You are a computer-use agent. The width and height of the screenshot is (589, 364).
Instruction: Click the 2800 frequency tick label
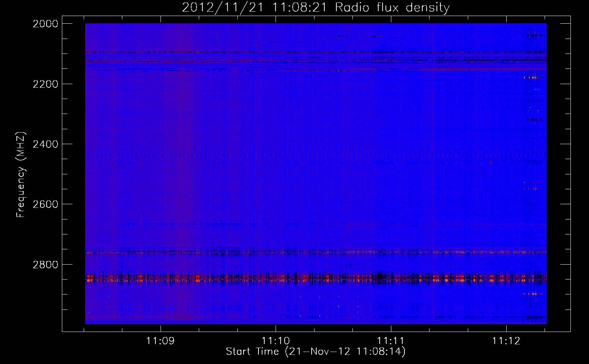46,265
